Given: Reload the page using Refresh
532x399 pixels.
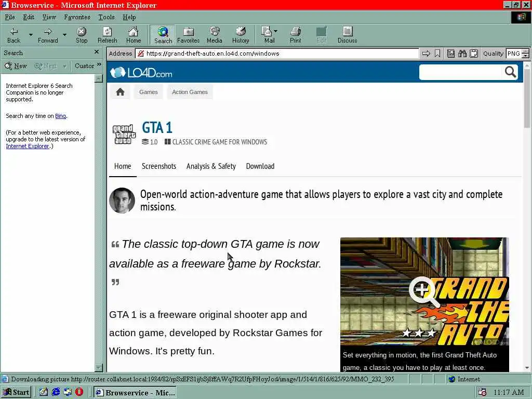Looking at the screenshot, I should coord(107,35).
